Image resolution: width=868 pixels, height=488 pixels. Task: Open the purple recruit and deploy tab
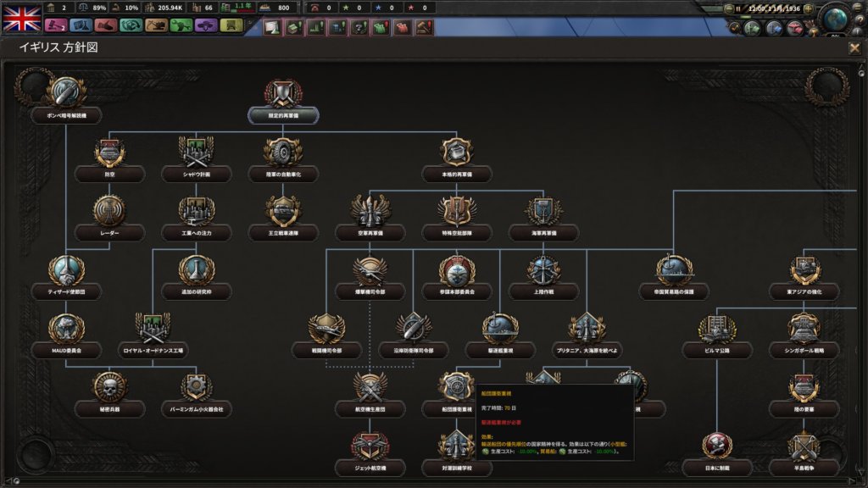[206, 25]
